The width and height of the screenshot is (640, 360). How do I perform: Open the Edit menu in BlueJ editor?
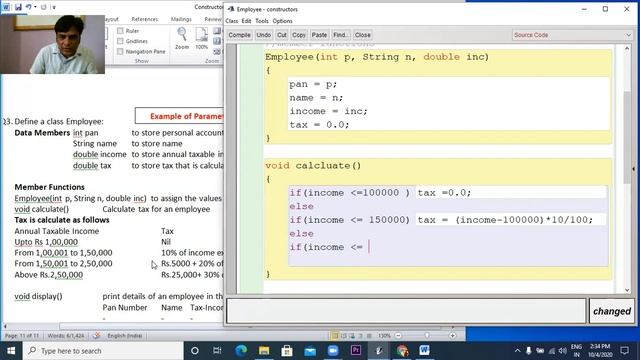[246, 21]
